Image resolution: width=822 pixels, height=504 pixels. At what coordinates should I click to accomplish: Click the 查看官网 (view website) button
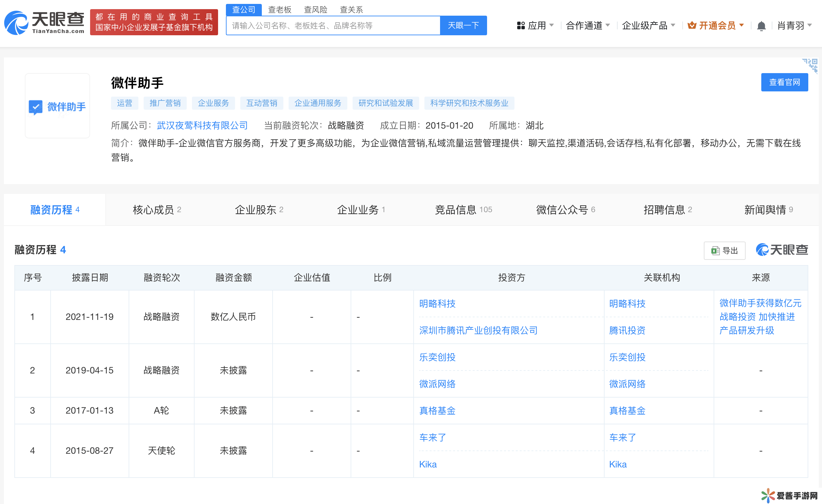pyautogui.click(x=784, y=82)
